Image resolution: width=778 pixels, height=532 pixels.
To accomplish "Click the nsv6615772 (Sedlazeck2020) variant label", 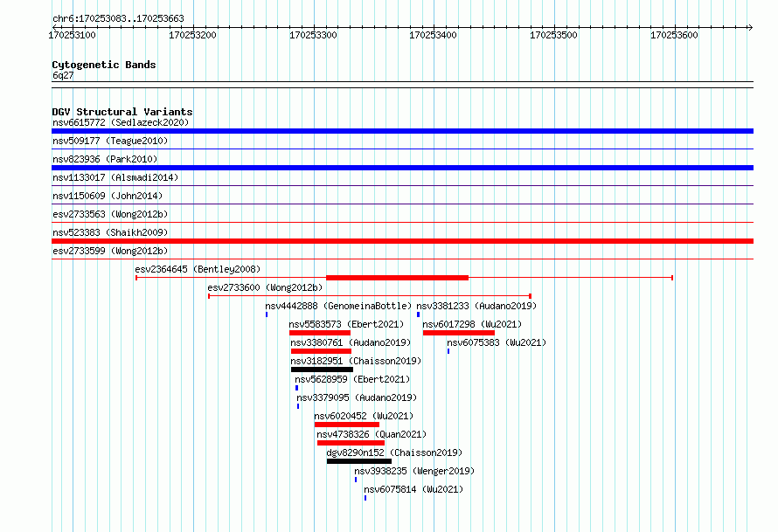I will (x=121, y=122).
